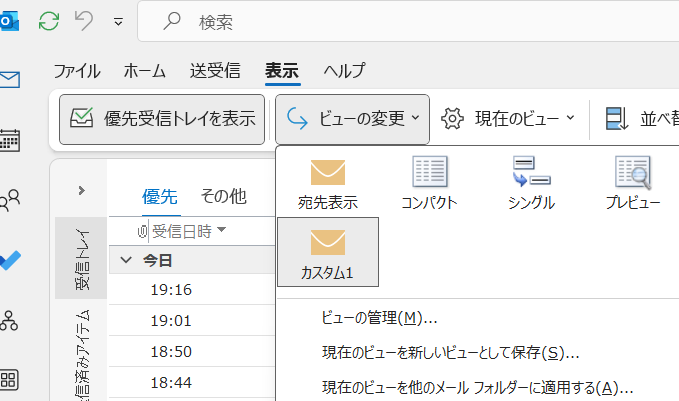This screenshot has height=401, width=679.
Task: Open the ファイル menu tab
Action: pyautogui.click(x=76, y=71)
